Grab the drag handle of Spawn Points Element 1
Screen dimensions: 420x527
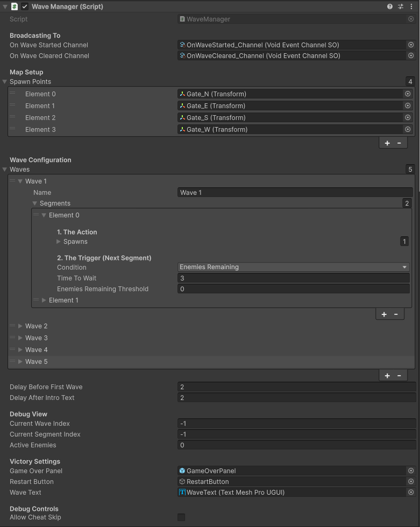12,104
